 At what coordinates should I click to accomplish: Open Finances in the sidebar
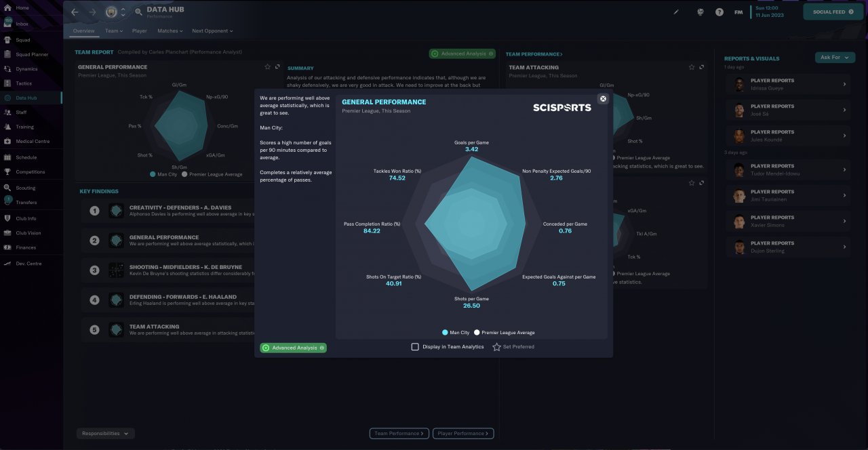pyautogui.click(x=27, y=248)
